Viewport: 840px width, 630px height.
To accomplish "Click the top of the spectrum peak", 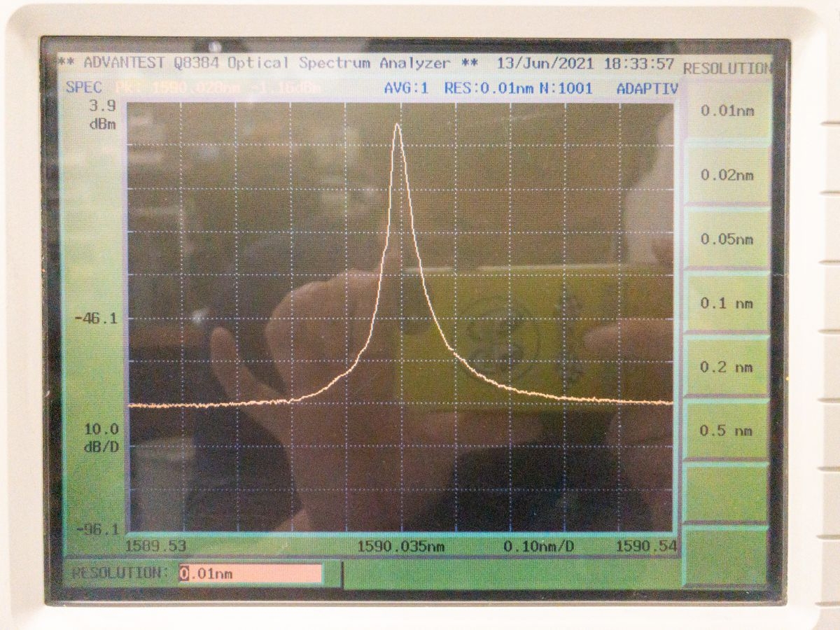I will [397, 125].
